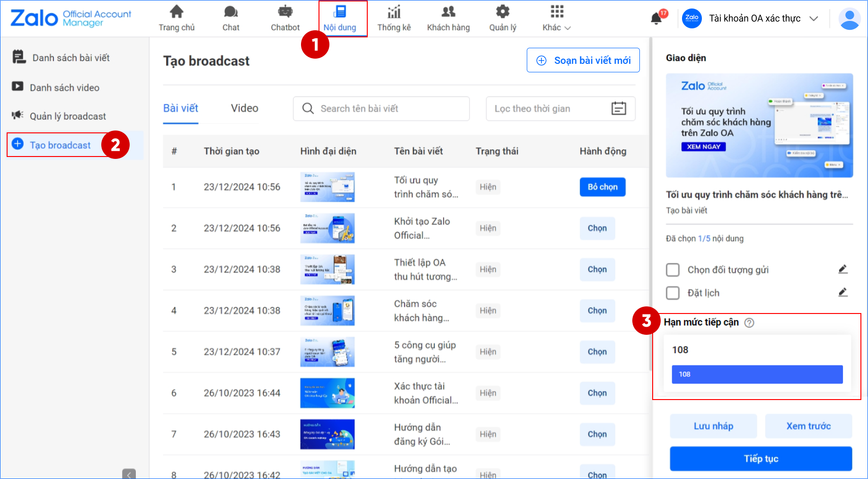The height and width of the screenshot is (479, 868).
Task: Click the Khách hàng people icon
Action: 448,12
